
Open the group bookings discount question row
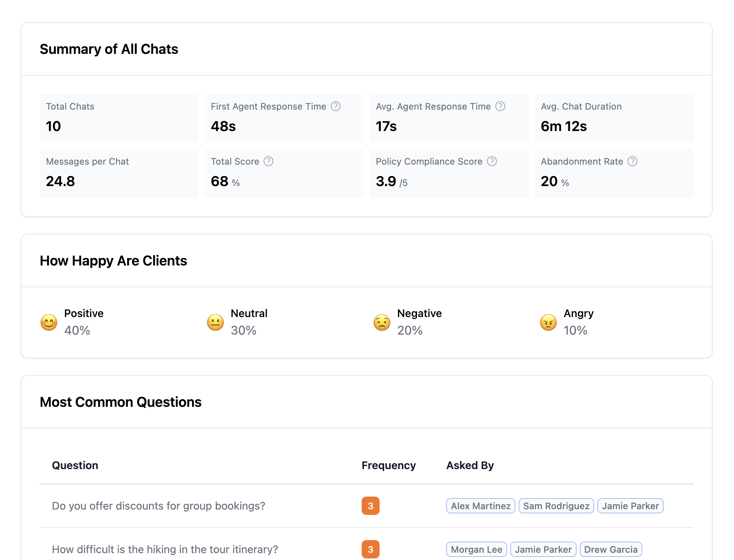point(158,506)
